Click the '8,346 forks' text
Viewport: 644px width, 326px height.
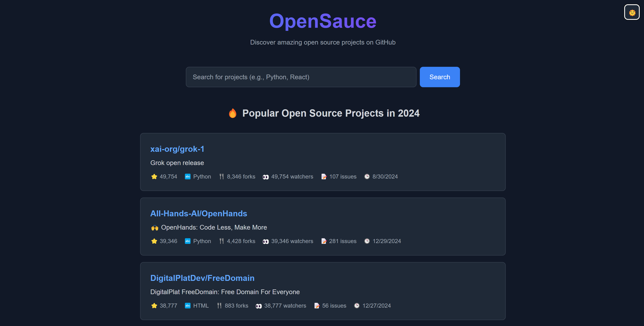241,176
